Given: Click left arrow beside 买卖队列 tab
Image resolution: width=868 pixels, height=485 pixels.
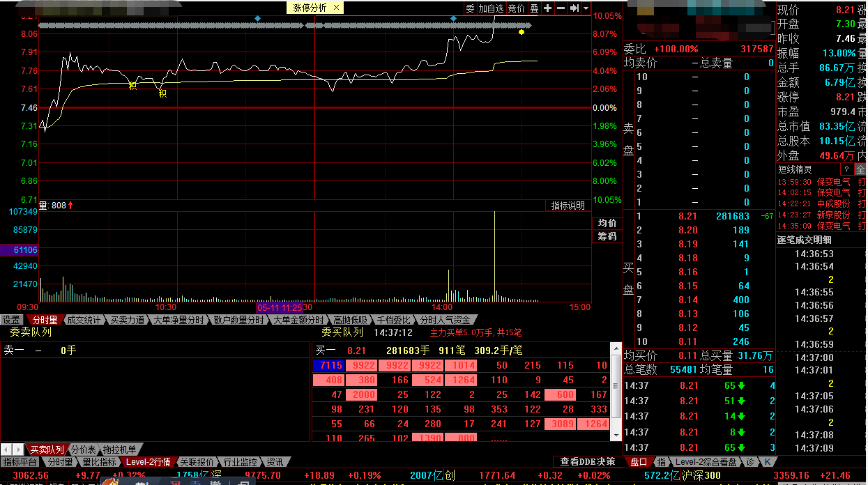Looking at the screenshot, I should (6, 449).
